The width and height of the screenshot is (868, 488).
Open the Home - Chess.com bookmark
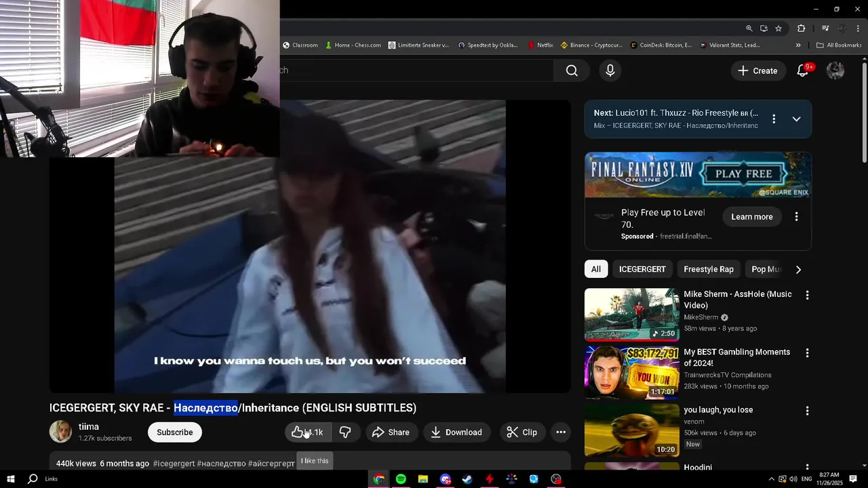353,45
